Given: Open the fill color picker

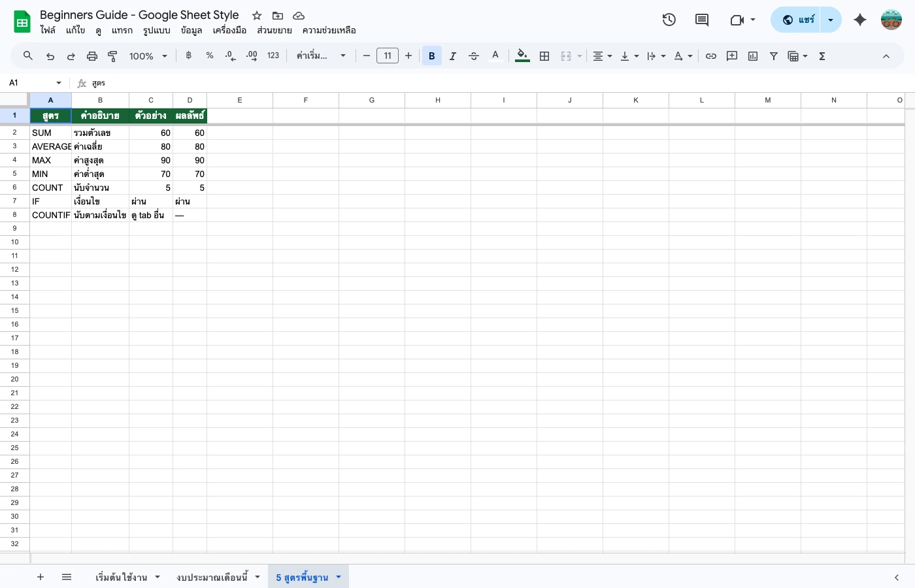Looking at the screenshot, I should click(522, 56).
